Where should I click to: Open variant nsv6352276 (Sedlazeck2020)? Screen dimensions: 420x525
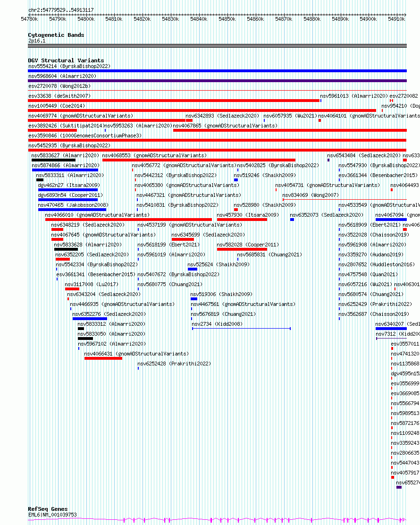109,314
